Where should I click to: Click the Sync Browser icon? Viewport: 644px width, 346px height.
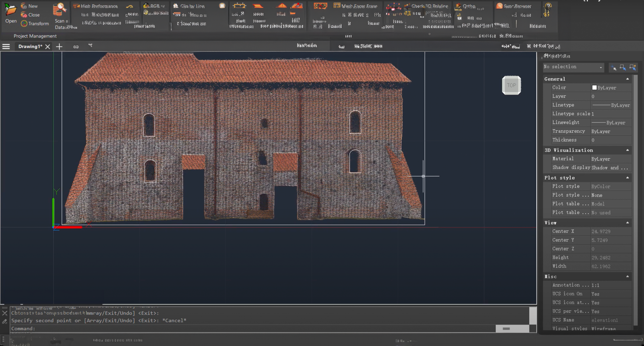click(500, 6)
